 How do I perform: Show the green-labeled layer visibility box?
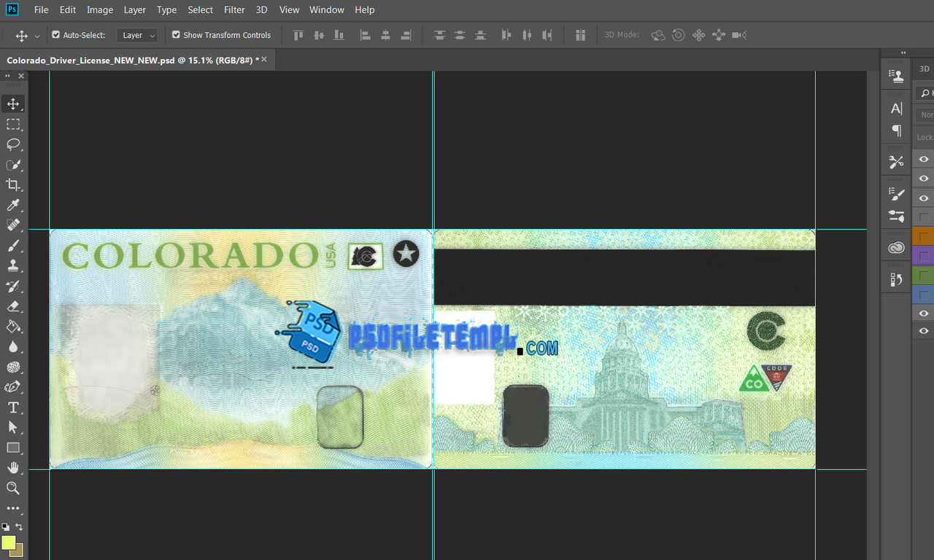coord(924,276)
